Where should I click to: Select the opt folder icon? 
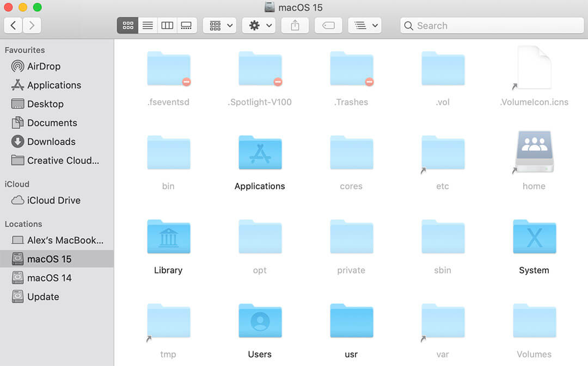pos(260,237)
